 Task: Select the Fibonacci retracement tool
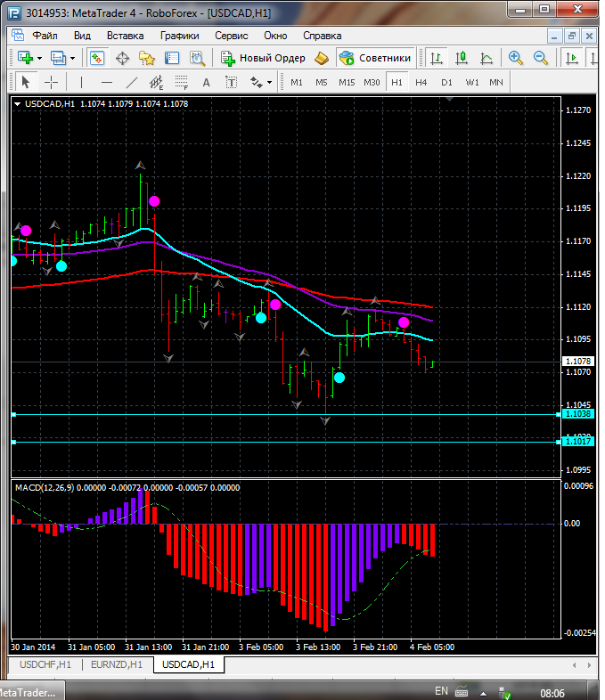(x=183, y=83)
